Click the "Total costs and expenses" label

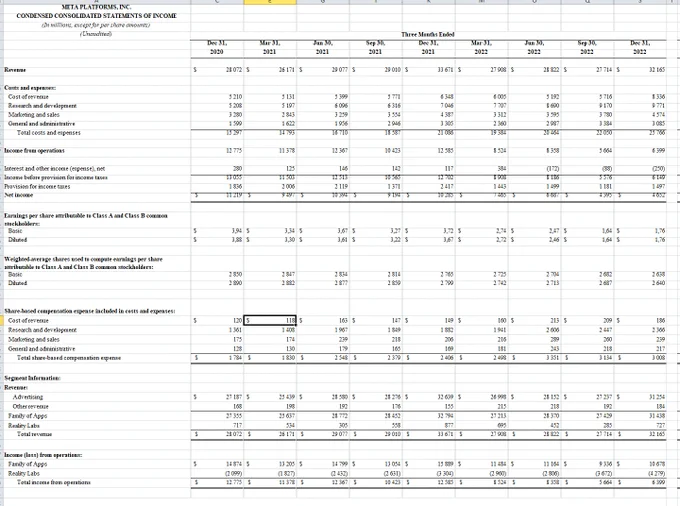49,133
